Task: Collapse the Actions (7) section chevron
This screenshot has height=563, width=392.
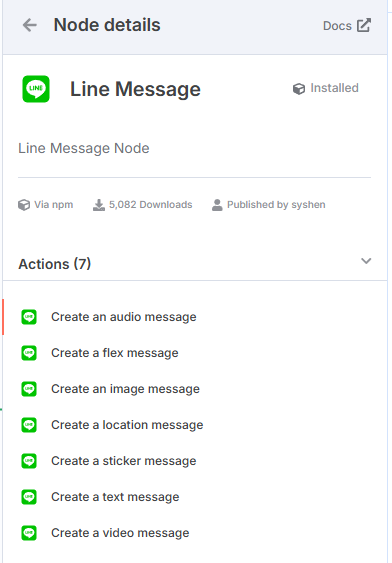Action: 366,261
